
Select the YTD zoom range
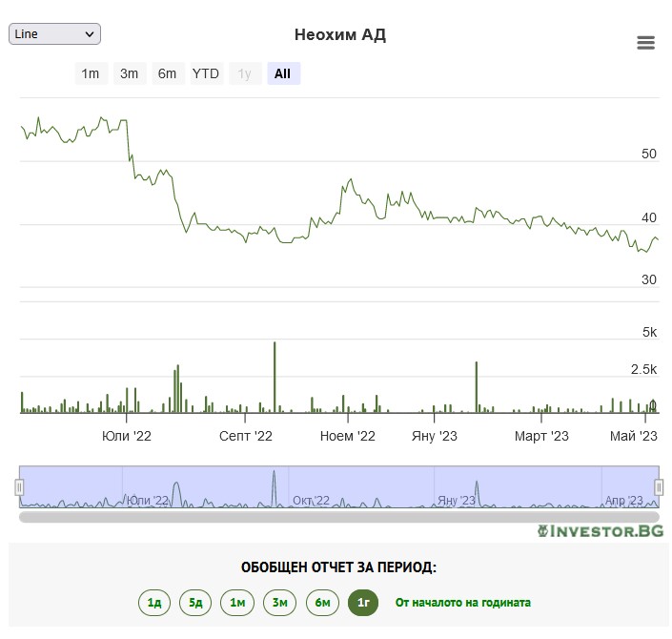206,73
